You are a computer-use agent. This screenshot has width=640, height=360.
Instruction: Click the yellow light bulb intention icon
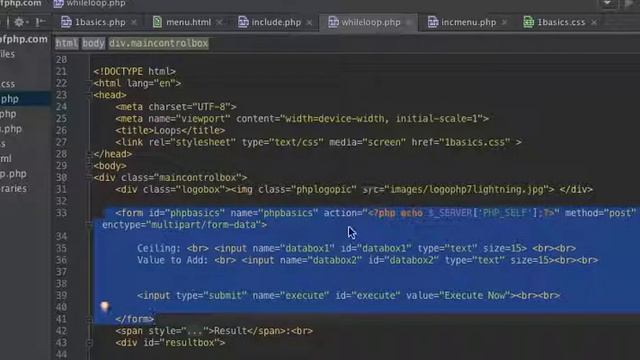pos(105,306)
